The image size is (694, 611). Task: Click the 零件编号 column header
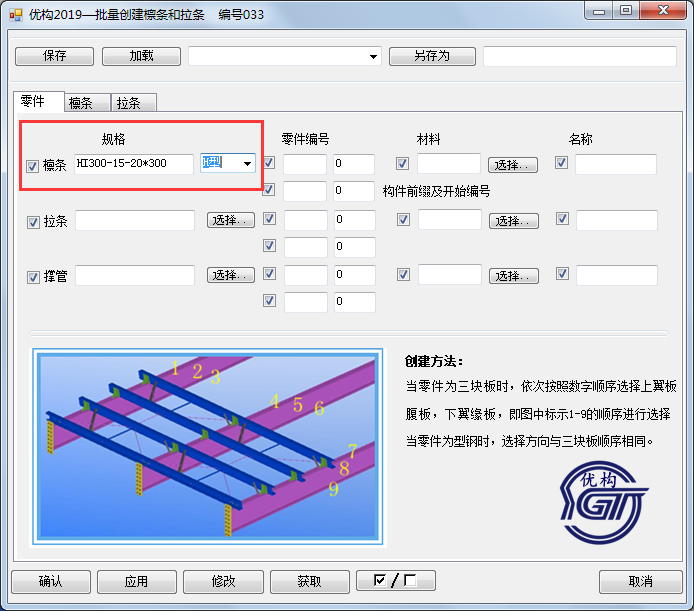click(x=305, y=139)
